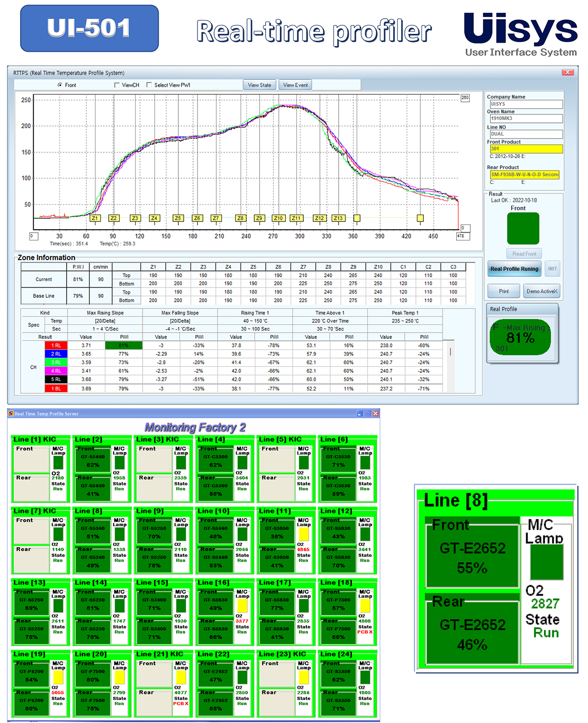This screenshot has width=588, height=723.
Task: Click Line [20] Front GT-P7500 80% tile
Action: click(x=93, y=675)
